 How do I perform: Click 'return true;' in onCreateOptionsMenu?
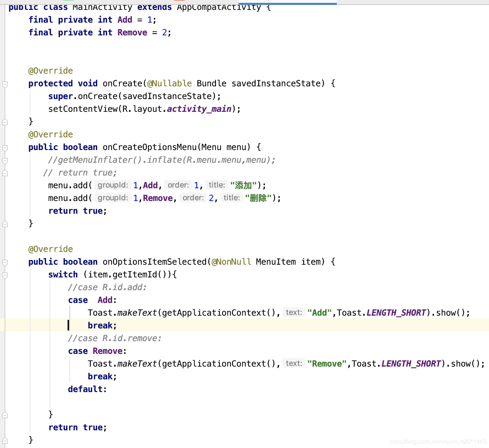pos(77,211)
